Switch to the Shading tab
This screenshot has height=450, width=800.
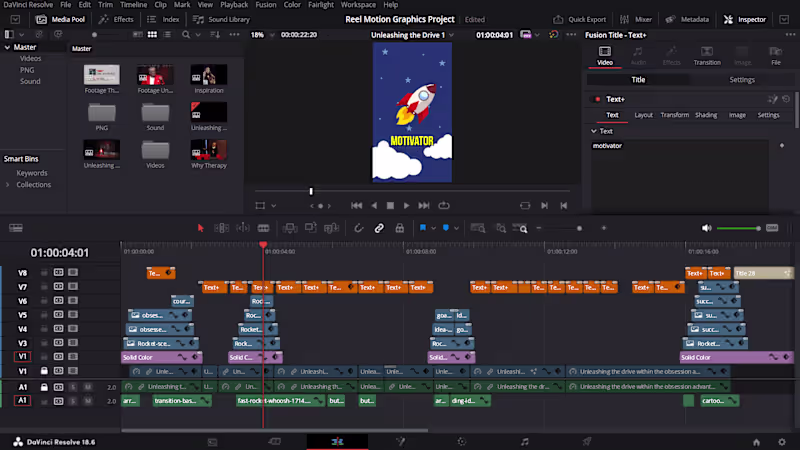[706, 115]
